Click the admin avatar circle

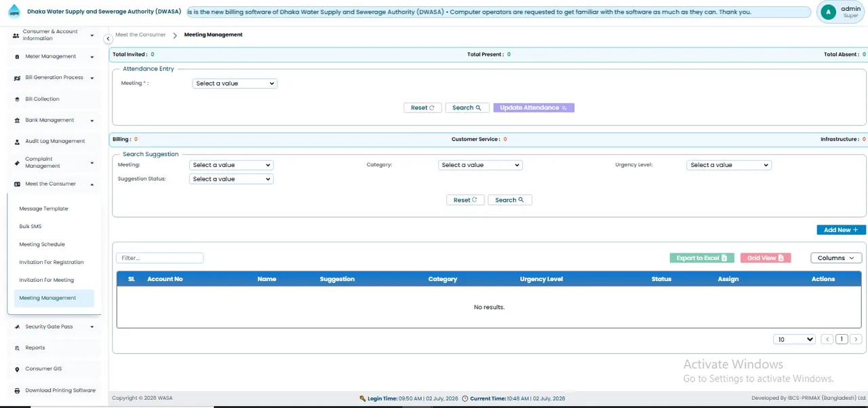(828, 12)
